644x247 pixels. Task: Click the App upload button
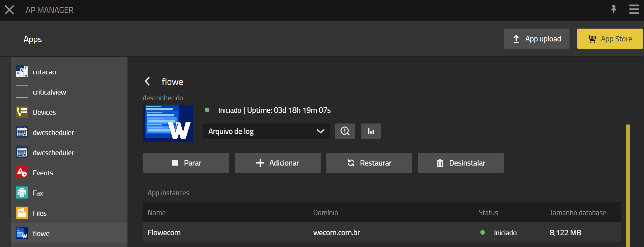[x=536, y=39]
